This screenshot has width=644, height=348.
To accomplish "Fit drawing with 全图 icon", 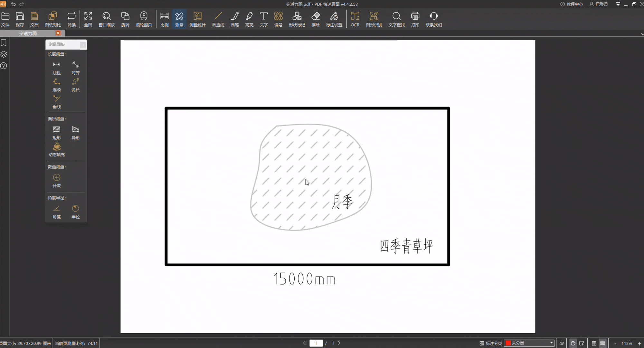I will 88,19.
